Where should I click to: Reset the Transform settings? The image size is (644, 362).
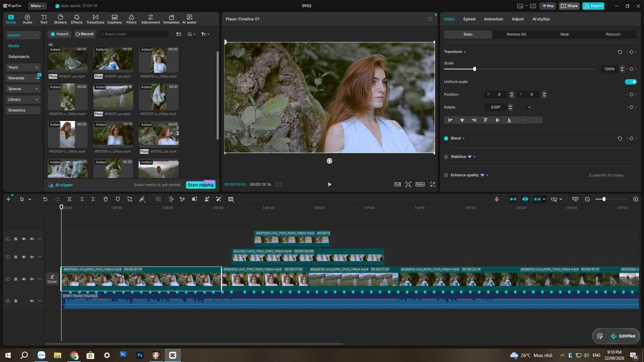coord(620,52)
